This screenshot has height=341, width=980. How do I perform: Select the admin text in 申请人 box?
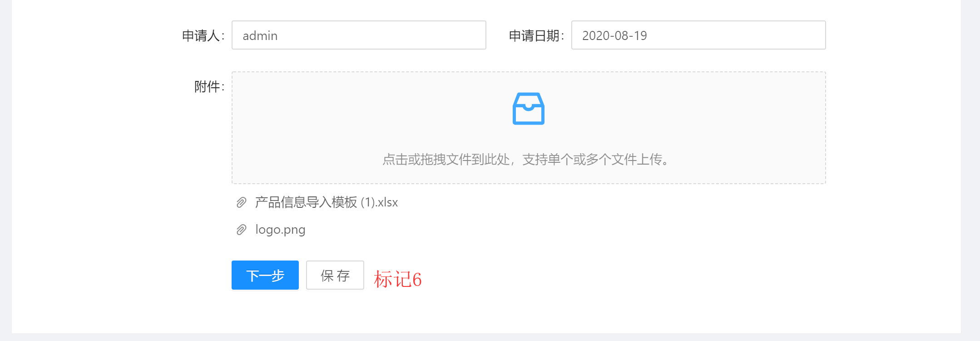tap(260, 35)
